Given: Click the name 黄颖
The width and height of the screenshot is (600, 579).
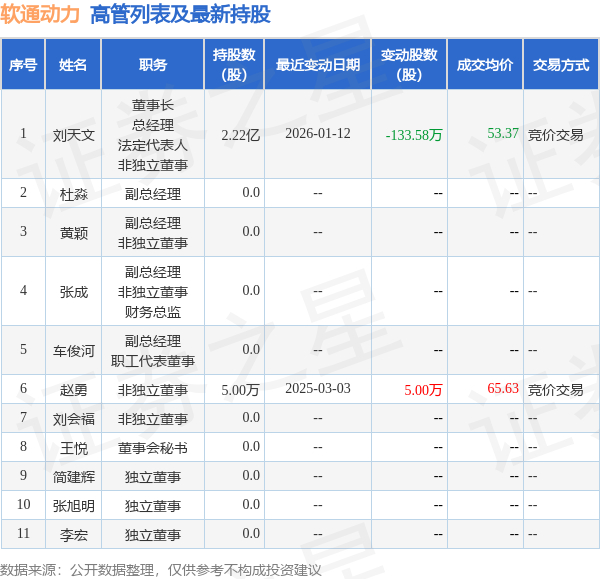Looking at the screenshot, I should [73, 233].
